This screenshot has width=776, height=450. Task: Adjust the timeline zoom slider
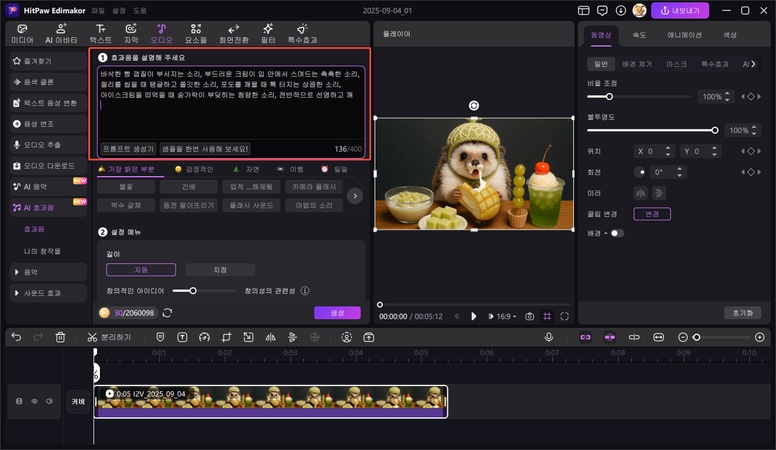(723, 337)
